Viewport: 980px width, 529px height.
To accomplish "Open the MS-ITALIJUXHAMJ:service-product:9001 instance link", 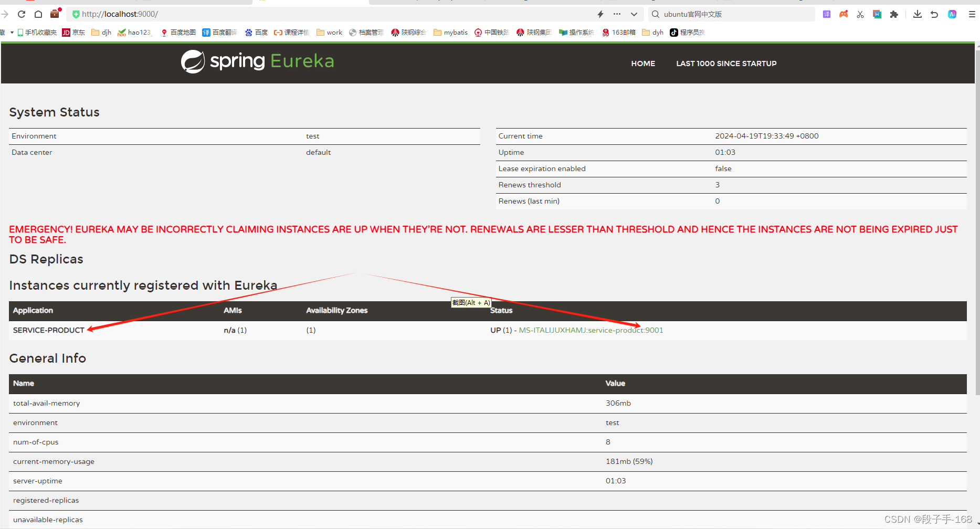I will coord(591,330).
